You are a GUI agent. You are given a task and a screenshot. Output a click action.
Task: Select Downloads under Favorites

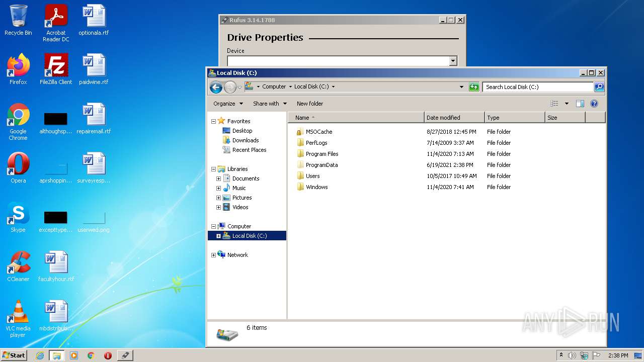(x=246, y=140)
